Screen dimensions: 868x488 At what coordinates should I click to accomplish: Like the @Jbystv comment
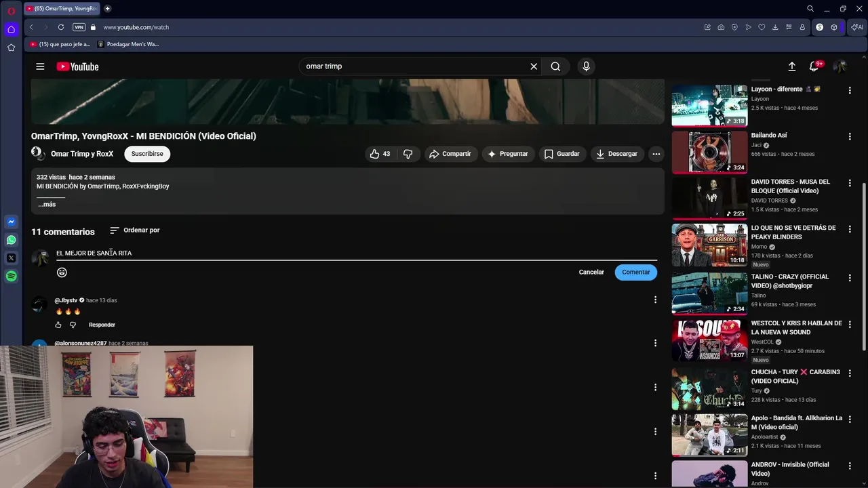pyautogui.click(x=58, y=325)
